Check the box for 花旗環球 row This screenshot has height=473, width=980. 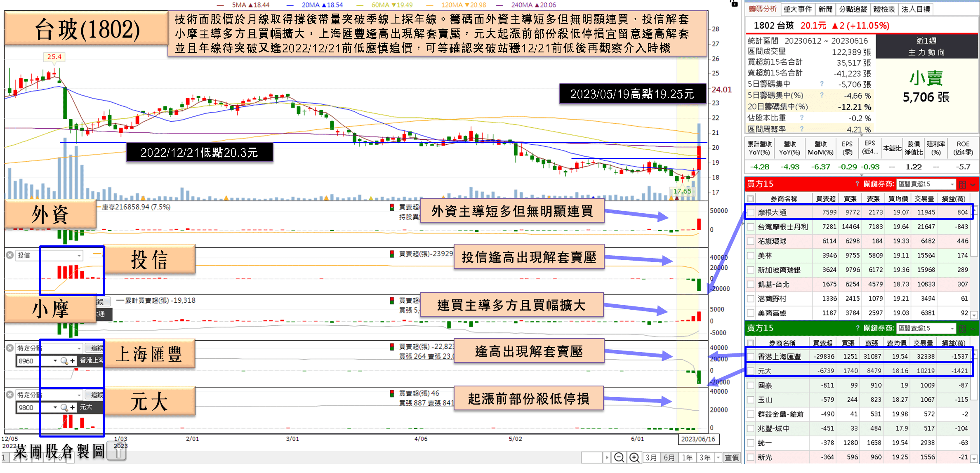coord(751,241)
